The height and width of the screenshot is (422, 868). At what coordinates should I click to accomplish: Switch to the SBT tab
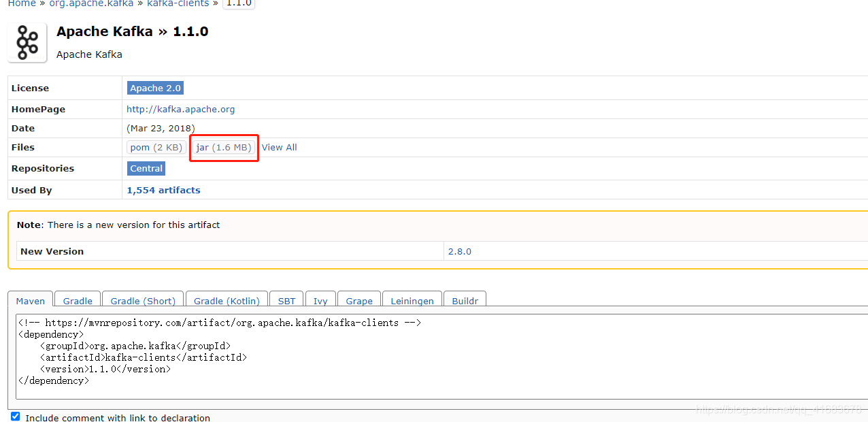[x=287, y=300]
